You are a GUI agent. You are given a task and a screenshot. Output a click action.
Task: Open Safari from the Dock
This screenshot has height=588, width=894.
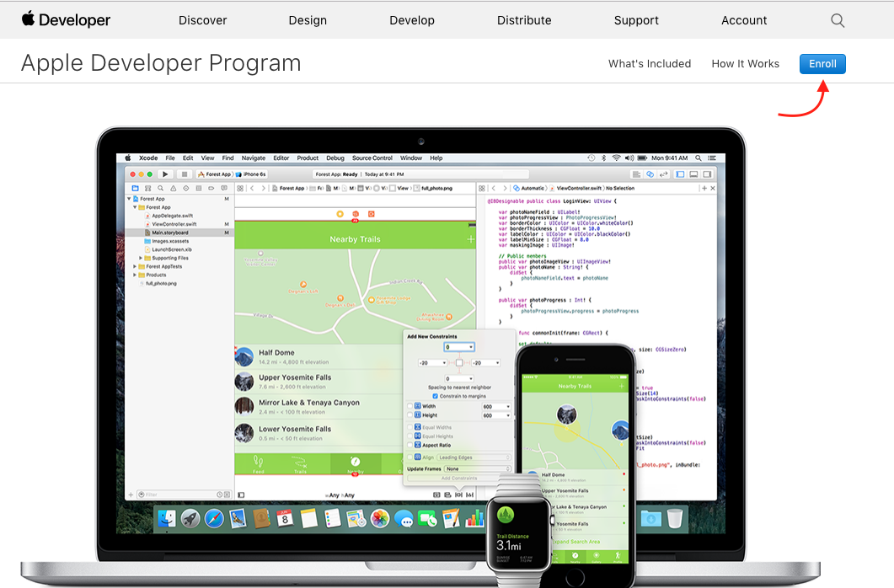(214, 519)
